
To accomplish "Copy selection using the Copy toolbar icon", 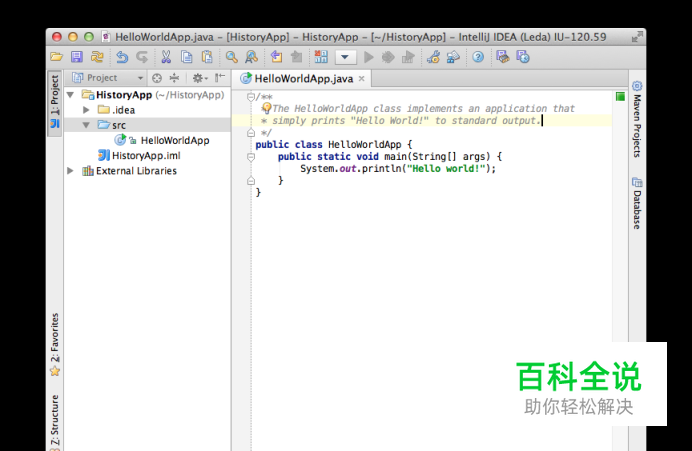I will coord(187,57).
